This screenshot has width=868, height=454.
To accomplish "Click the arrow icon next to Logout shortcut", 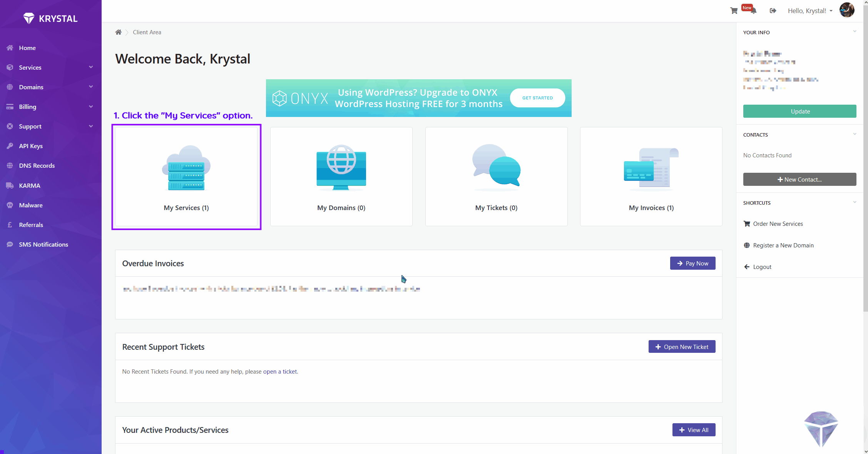I will [747, 267].
